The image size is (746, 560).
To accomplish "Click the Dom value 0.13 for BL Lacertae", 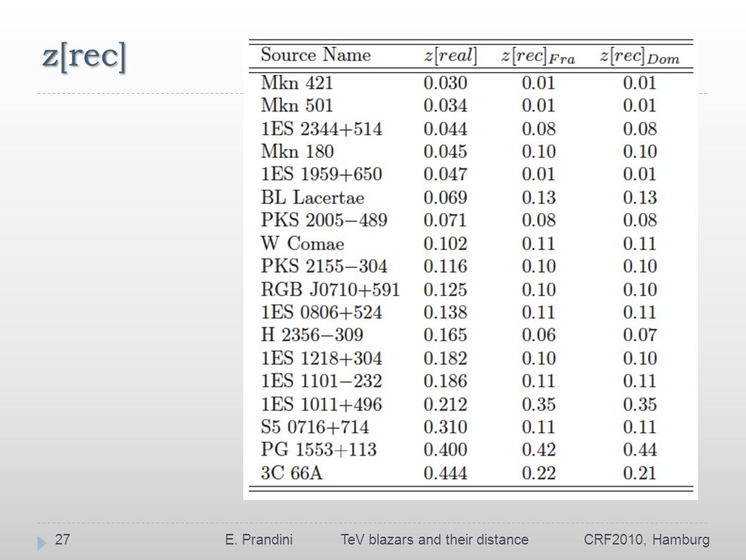I will click(x=640, y=197).
